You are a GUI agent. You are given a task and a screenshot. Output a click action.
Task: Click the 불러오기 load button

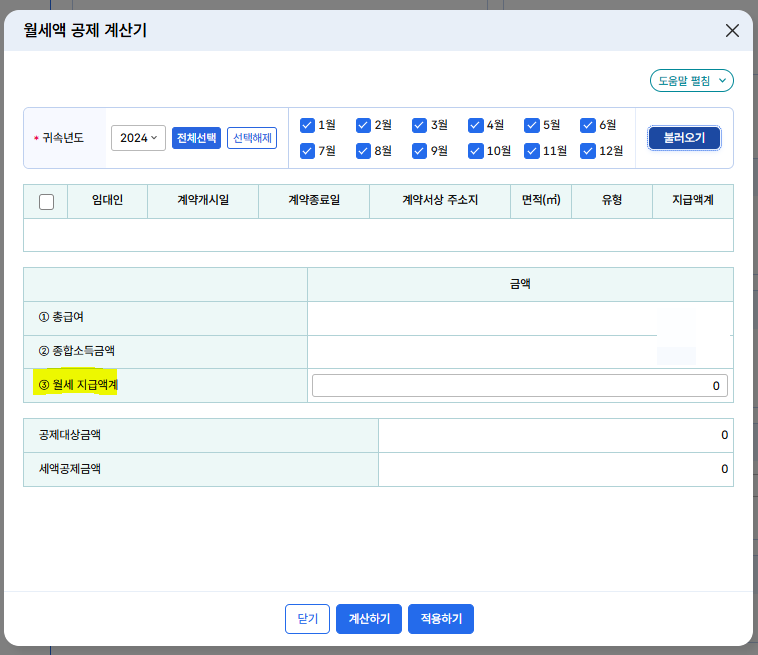click(x=684, y=138)
